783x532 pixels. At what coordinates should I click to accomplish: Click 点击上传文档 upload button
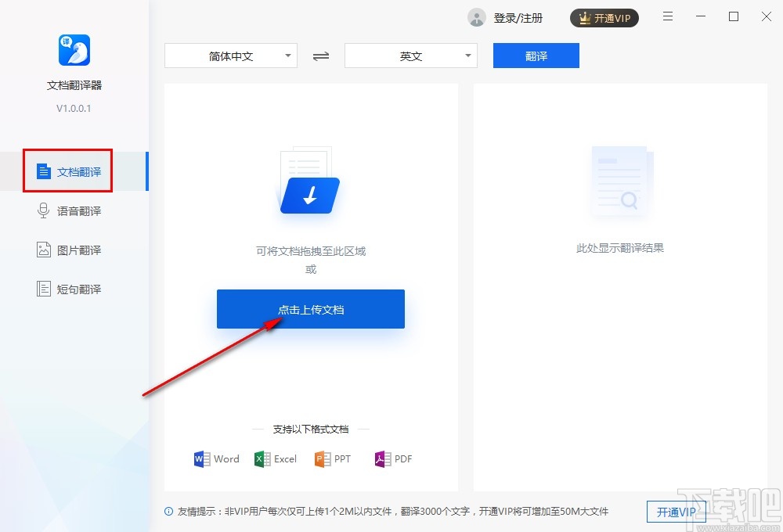(x=311, y=309)
